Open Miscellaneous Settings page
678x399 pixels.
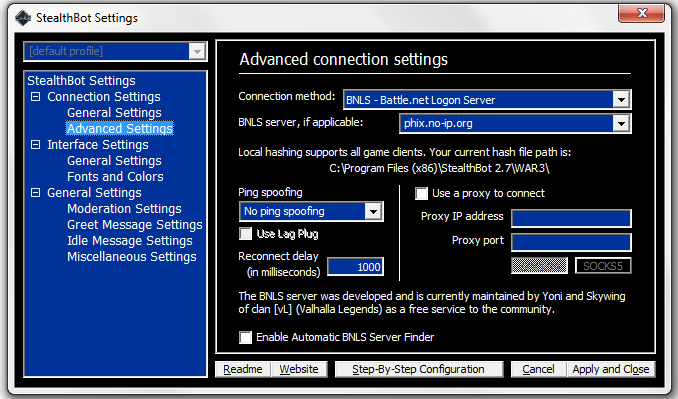coord(131,256)
